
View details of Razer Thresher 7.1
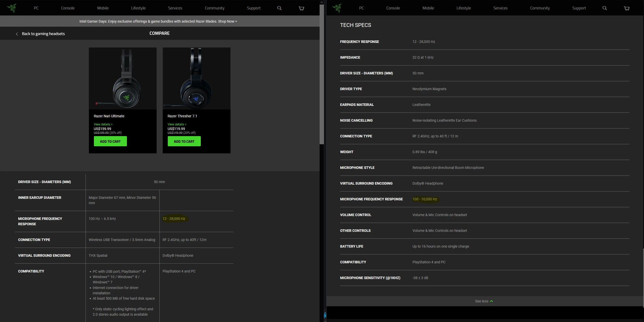177,124
